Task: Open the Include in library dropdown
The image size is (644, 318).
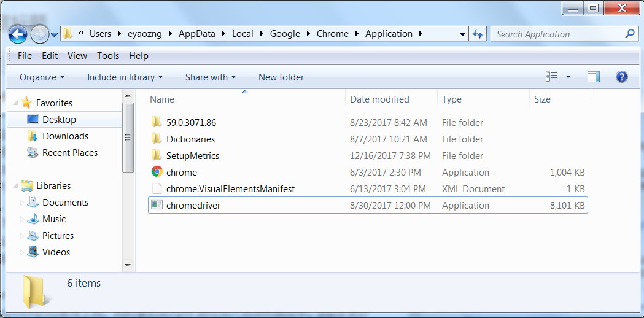Action: pos(125,77)
